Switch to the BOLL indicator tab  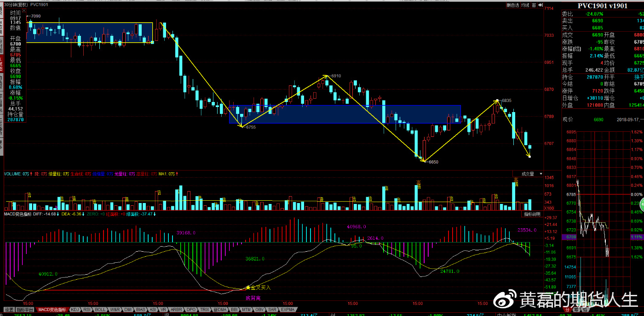click(x=101, y=310)
